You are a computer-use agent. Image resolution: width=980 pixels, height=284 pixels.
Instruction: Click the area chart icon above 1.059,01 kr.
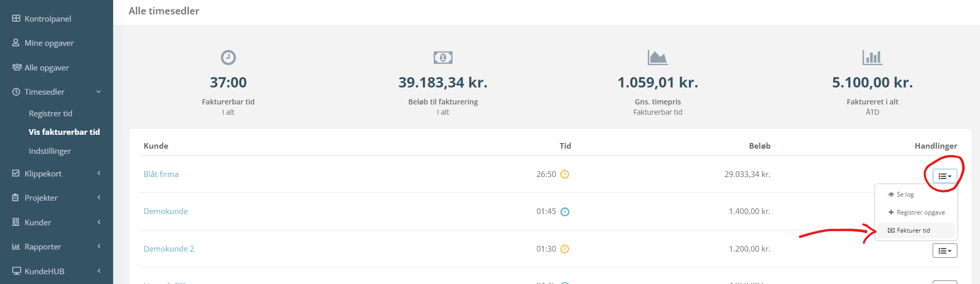coord(657,57)
